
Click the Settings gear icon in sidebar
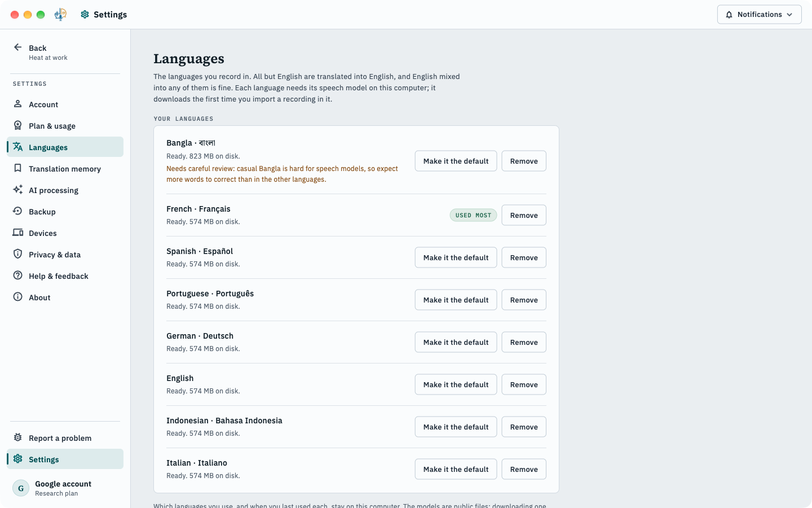(x=18, y=459)
